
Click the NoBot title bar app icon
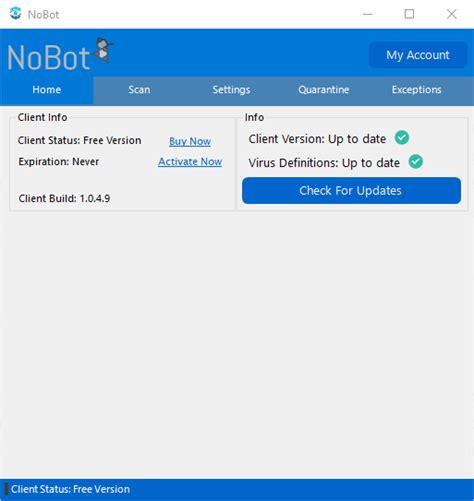[x=16, y=14]
